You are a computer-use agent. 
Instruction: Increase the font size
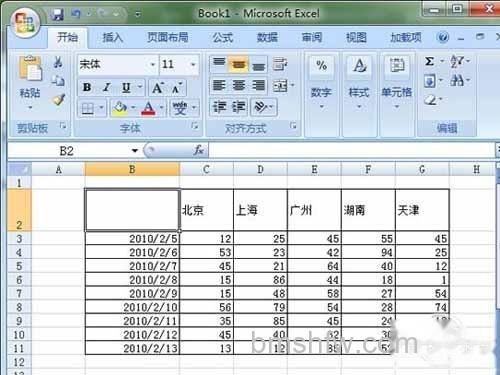pos(157,88)
